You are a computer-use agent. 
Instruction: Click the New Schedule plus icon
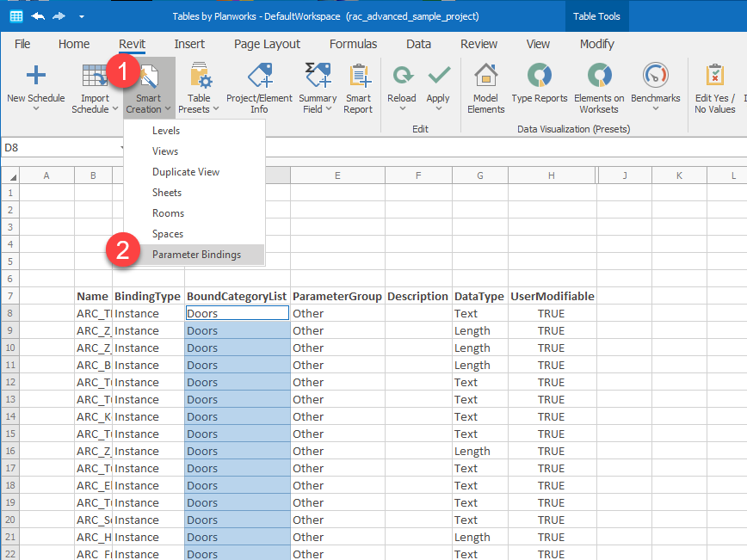(x=36, y=75)
